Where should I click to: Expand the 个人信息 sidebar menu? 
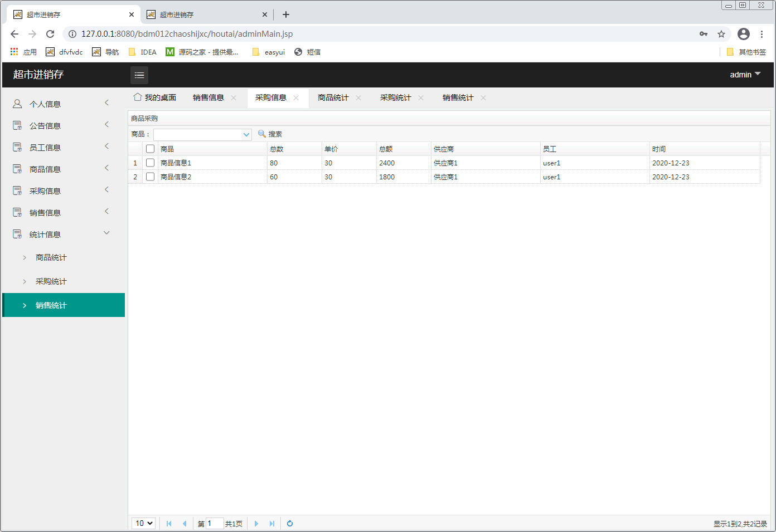(64, 104)
